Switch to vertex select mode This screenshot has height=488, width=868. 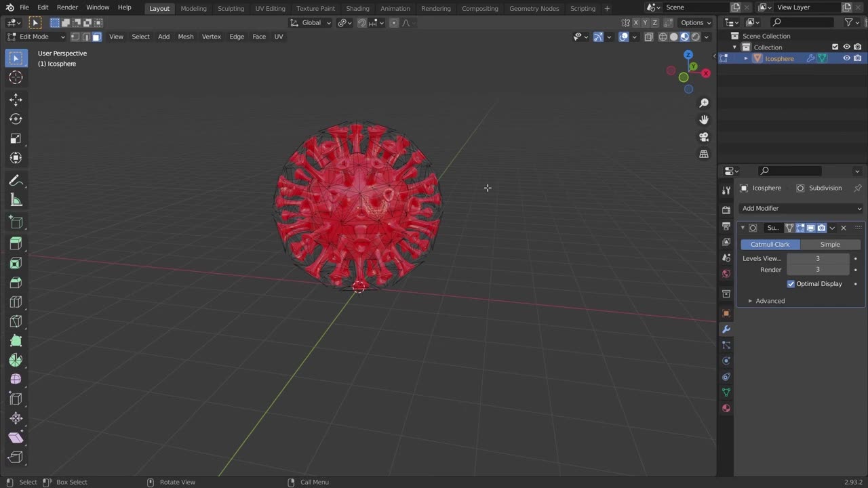(75, 37)
